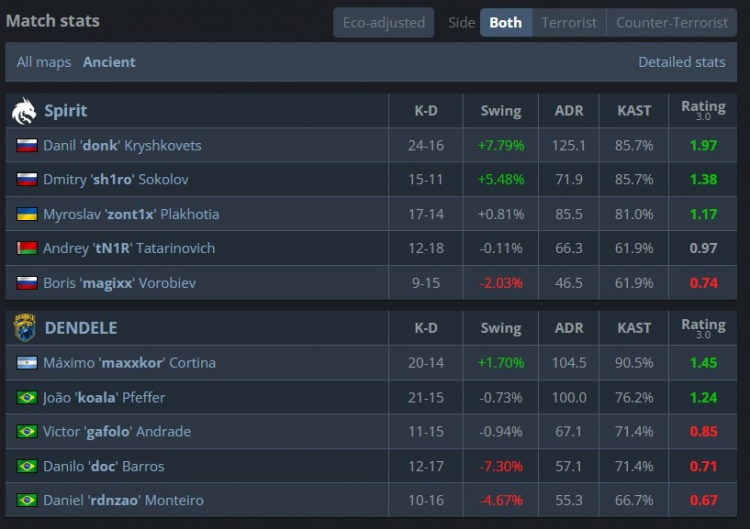Switch to the Ancient map tab

point(109,62)
